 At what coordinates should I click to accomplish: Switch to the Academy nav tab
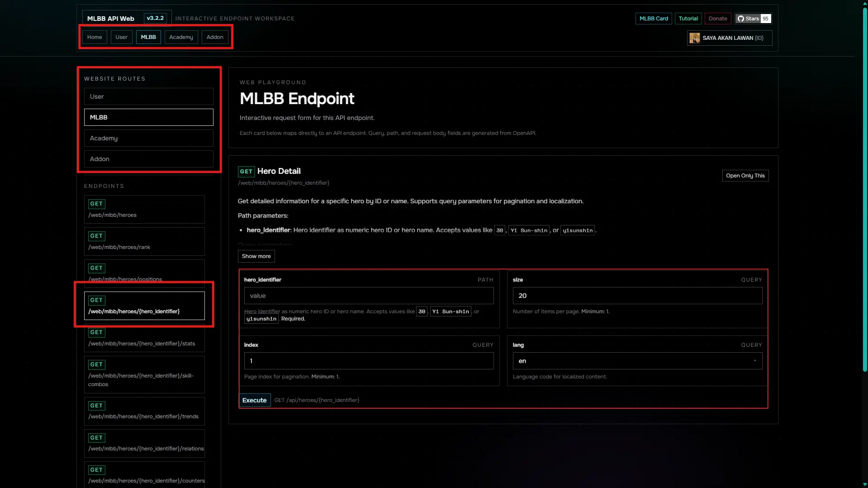tap(181, 37)
